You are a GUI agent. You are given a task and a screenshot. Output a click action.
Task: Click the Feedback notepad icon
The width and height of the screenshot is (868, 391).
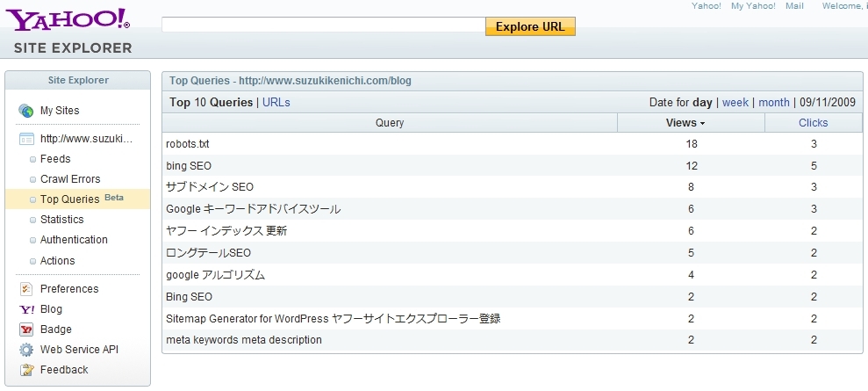[26, 370]
